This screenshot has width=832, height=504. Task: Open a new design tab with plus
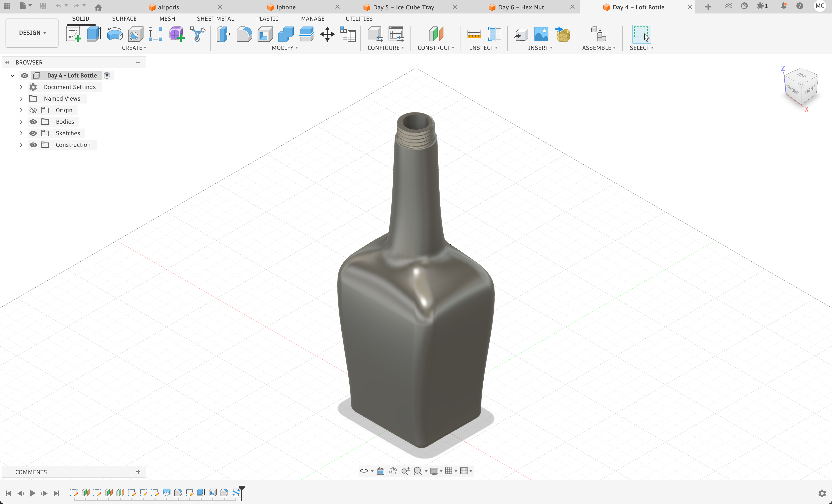(x=708, y=7)
